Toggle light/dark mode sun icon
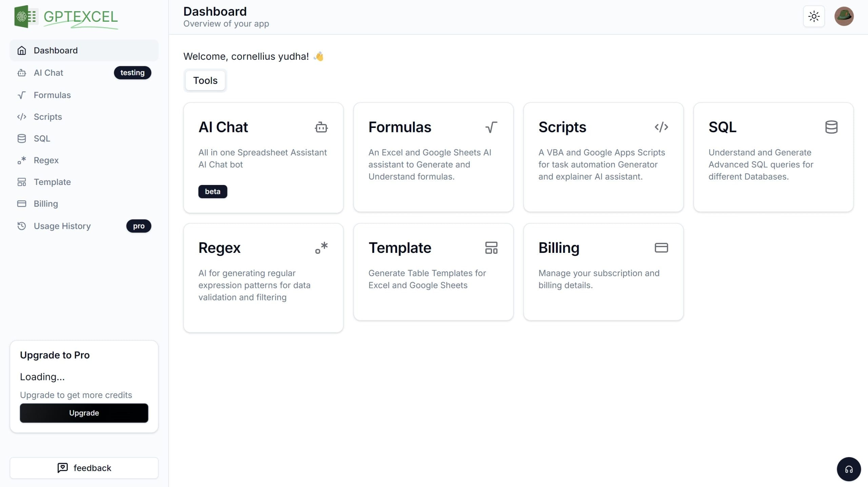This screenshot has width=868, height=487. coord(814,16)
